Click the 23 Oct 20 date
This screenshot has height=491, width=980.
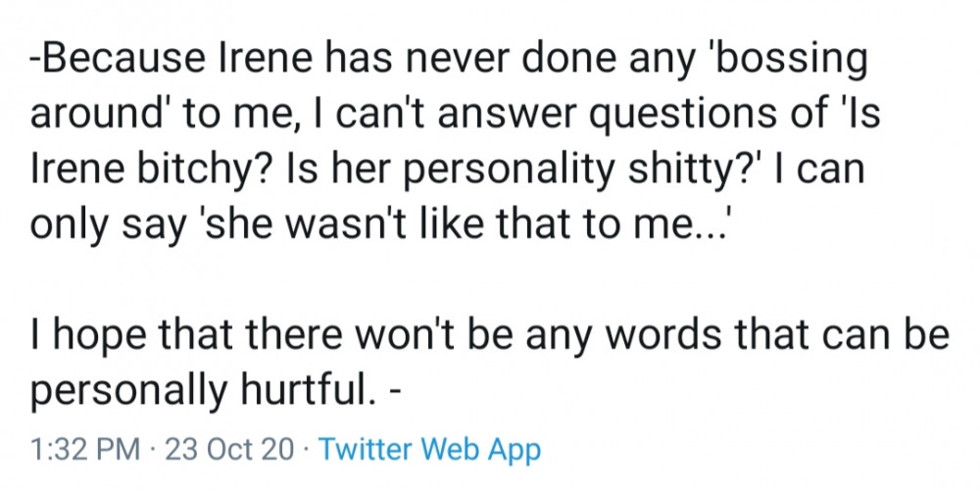pyautogui.click(x=229, y=450)
